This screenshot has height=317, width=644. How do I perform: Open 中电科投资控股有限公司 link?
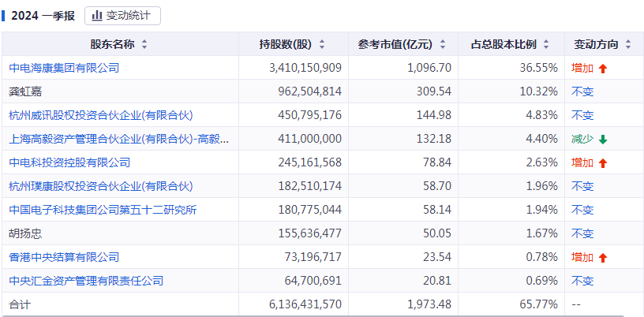pyautogui.click(x=69, y=162)
